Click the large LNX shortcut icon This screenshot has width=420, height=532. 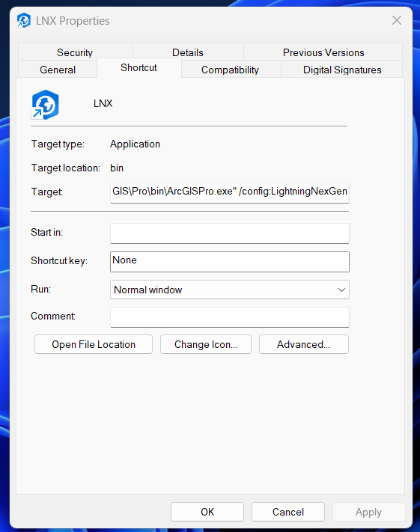tap(45, 105)
